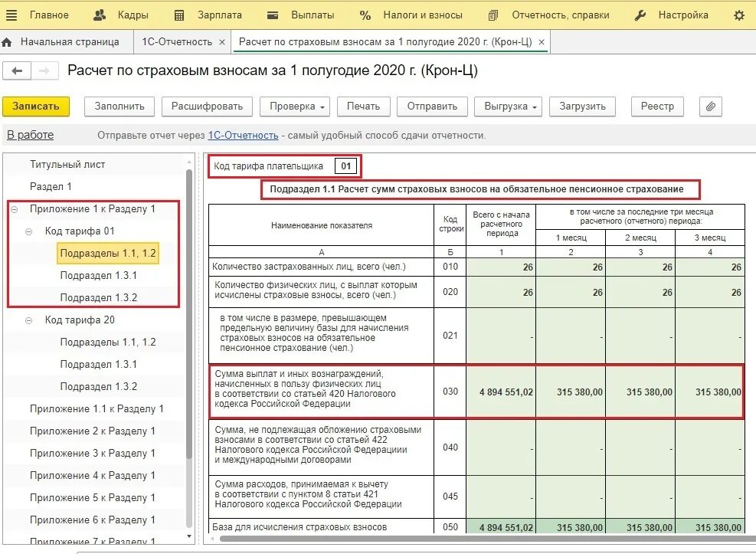Open the Кадры menu
This screenshot has width=756, height=554.
(x=133, y=15)
